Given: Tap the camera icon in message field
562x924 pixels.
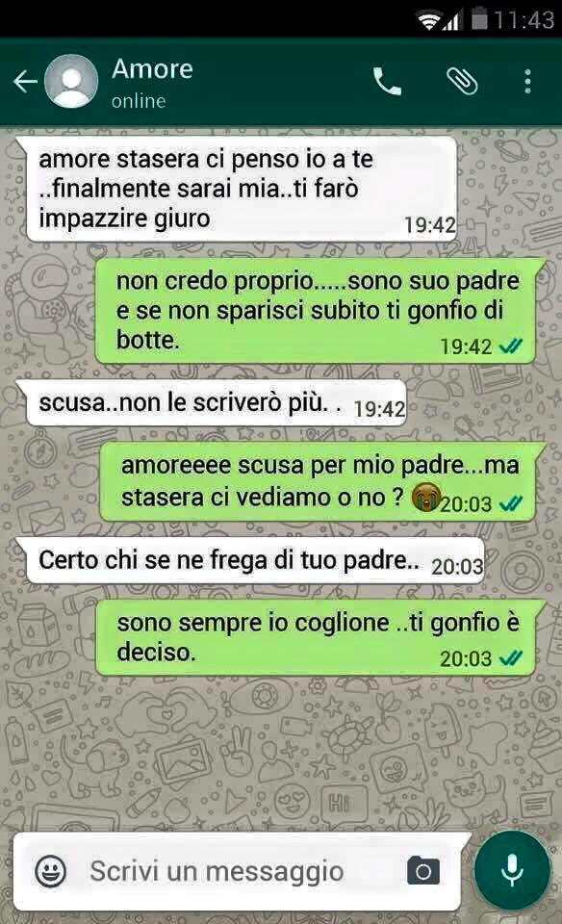Looking at the screenshot, I should point(423,871).
